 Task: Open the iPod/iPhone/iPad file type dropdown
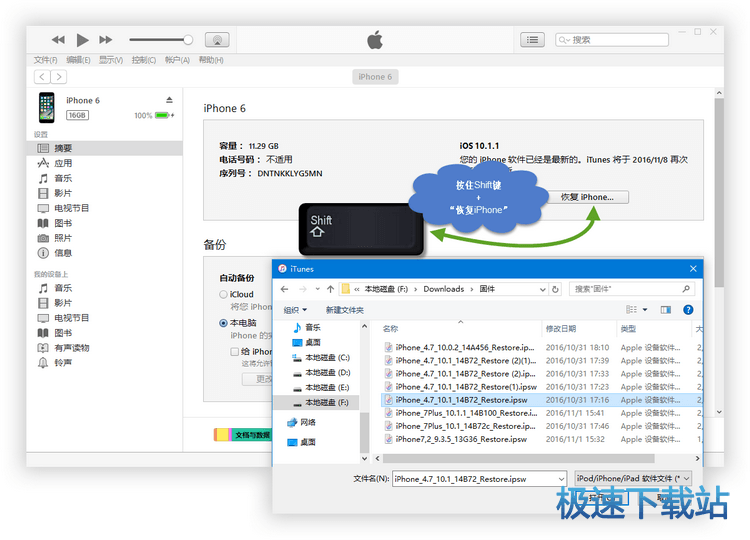click(633, 478)
